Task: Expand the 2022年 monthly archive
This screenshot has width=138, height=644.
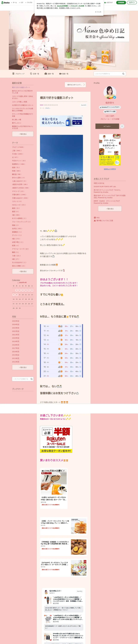Action: pos(18,331)
